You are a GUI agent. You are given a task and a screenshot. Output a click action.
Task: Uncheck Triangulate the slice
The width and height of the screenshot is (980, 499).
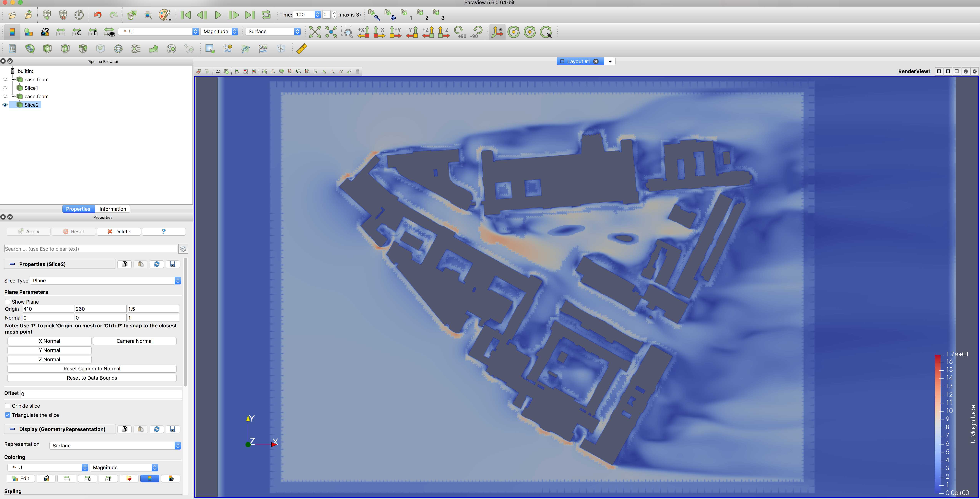pyautogui.click(x=8, y=415)
